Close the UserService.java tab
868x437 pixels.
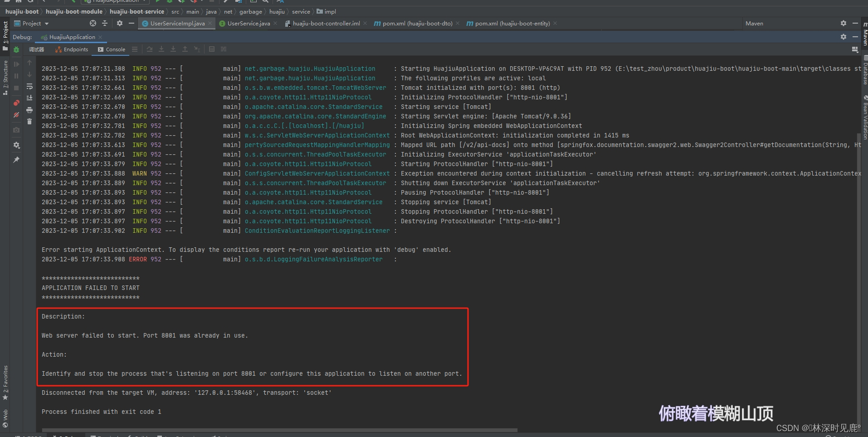click(275, 23)
